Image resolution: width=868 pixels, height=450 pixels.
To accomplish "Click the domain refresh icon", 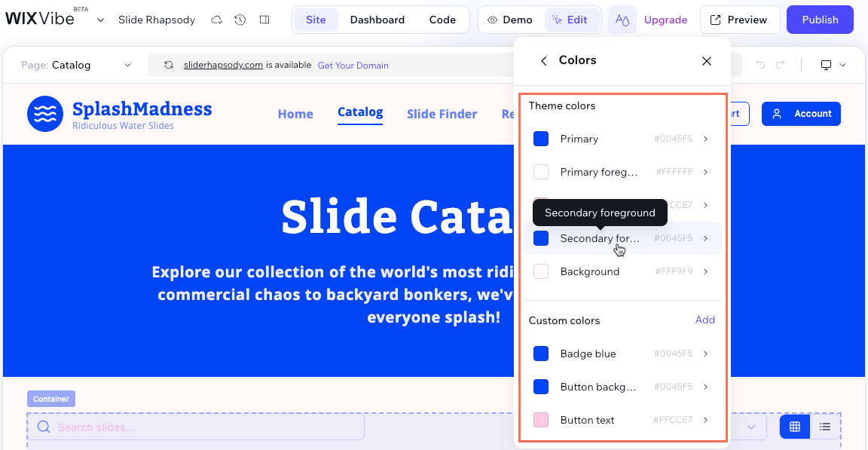I will (x=169, y=66).
